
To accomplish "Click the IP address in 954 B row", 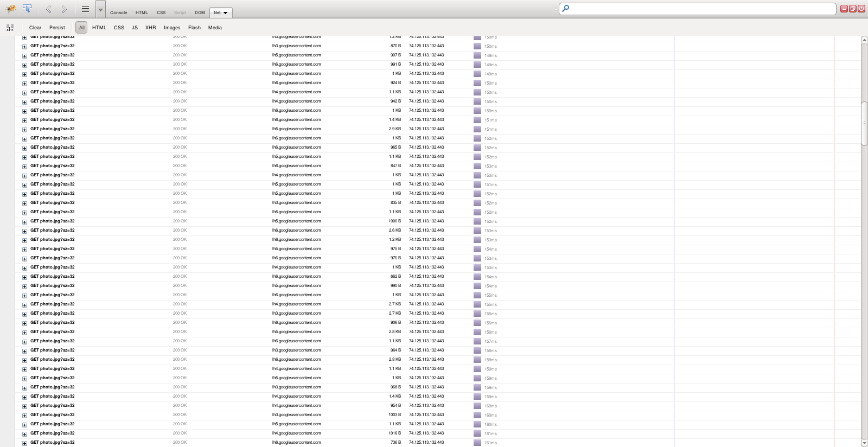I will [426, 406].
